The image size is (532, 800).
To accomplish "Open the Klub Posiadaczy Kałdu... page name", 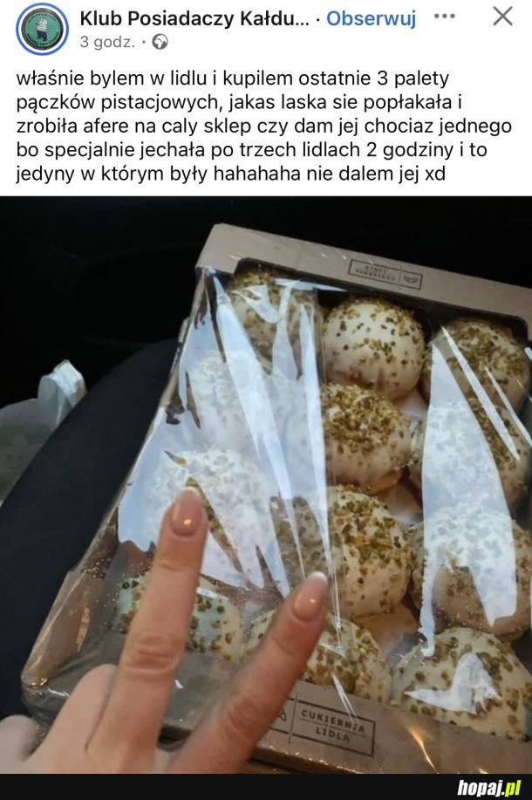I will pyautogui.click(x=194, y=18).
